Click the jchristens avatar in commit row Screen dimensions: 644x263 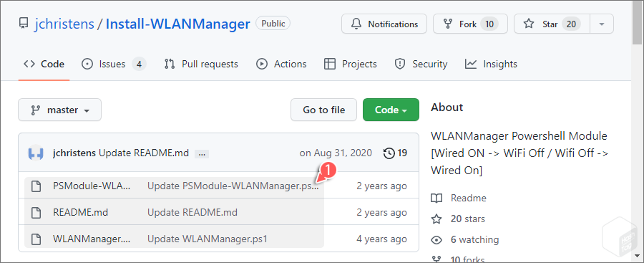pos(36,153)
